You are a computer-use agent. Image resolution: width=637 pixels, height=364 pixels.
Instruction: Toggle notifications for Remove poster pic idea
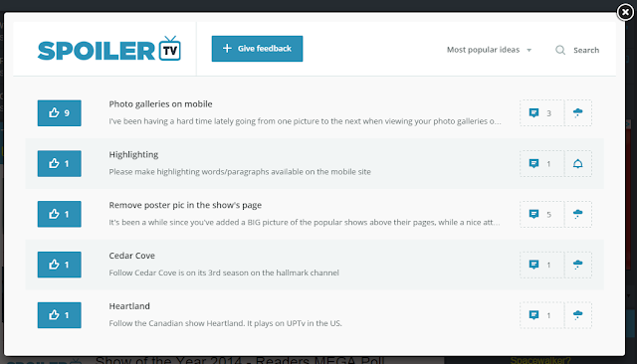577,214
